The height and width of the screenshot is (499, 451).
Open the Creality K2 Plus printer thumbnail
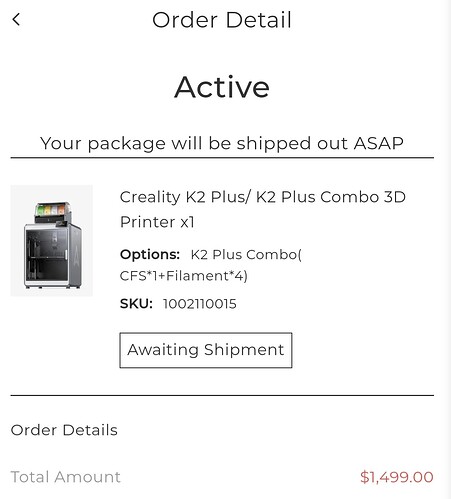52,241
